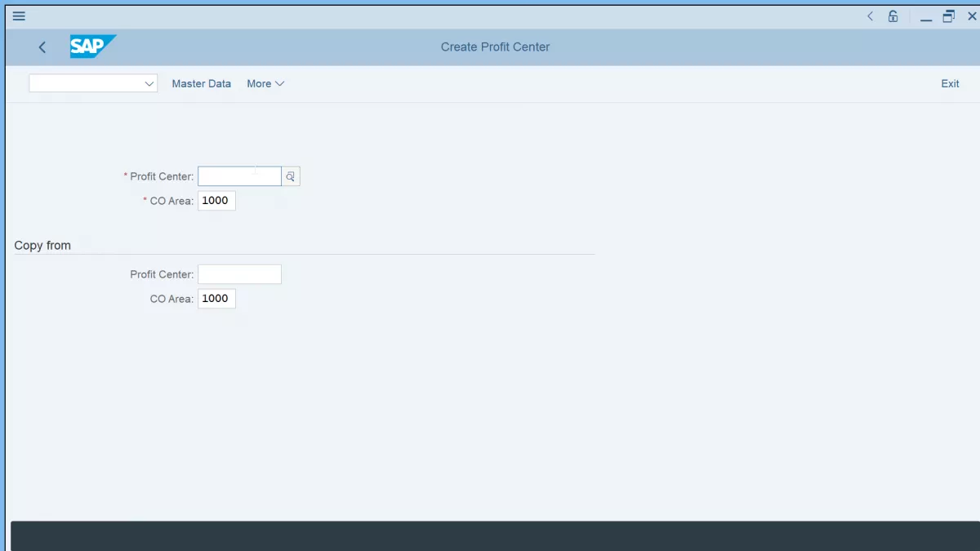The image size is (980, 551).
Task: Click the lock icon in title bar
Action: (893, 16)
